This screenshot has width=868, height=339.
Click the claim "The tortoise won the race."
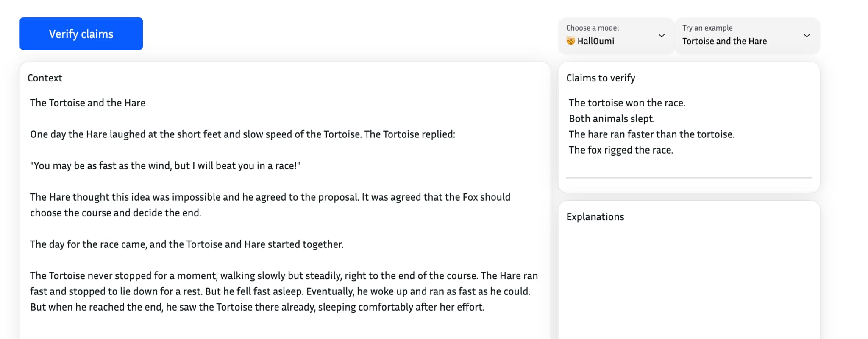tap(627, 103)
